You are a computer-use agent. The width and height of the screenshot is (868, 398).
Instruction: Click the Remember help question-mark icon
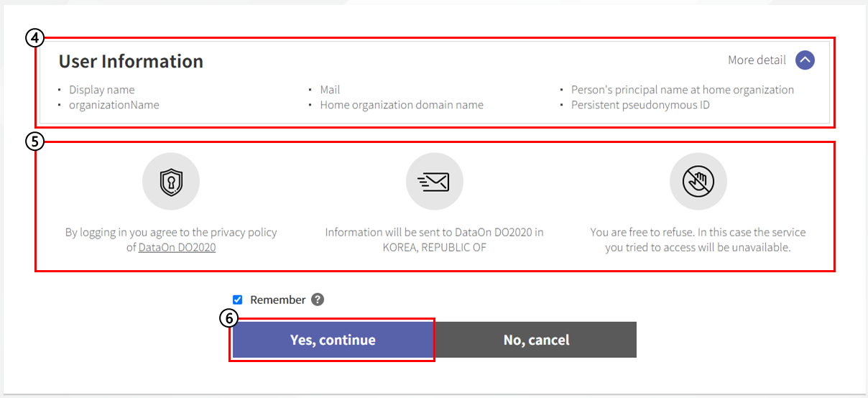point(318,300)
